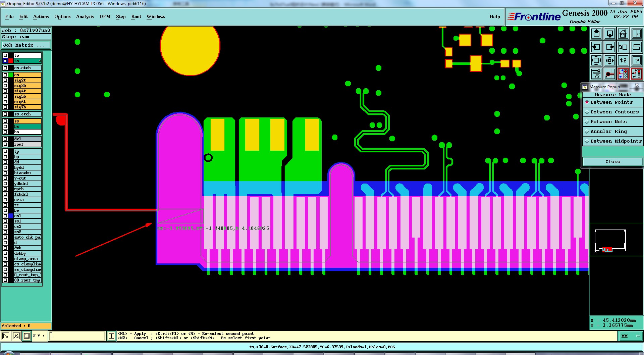
Task: Click the X Y coordinate input field
Action: click(77, 336)
